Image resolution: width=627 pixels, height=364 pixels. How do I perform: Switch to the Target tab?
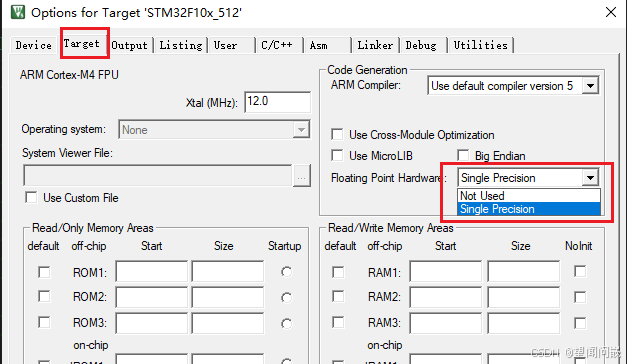pos(82,43)
